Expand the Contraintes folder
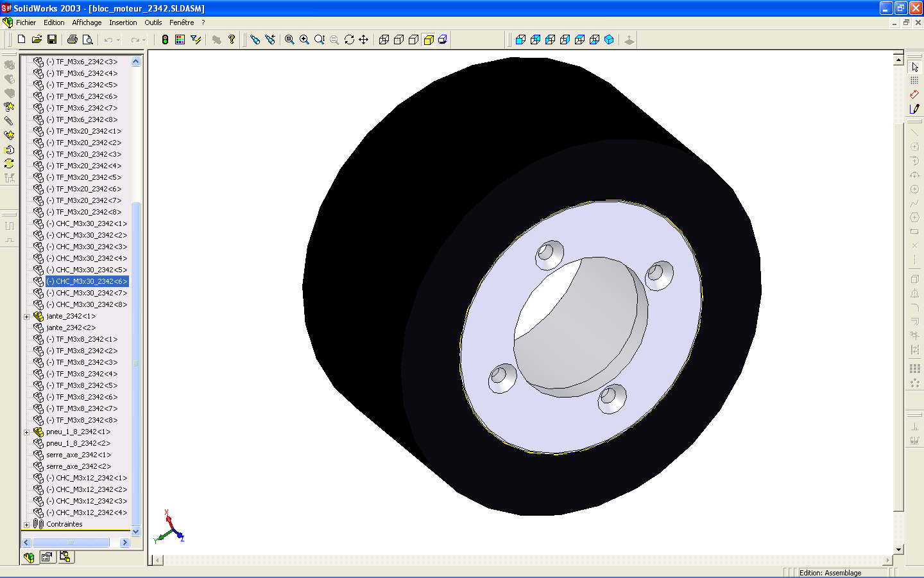The image size is (924, 578). (x=27, y=525)
